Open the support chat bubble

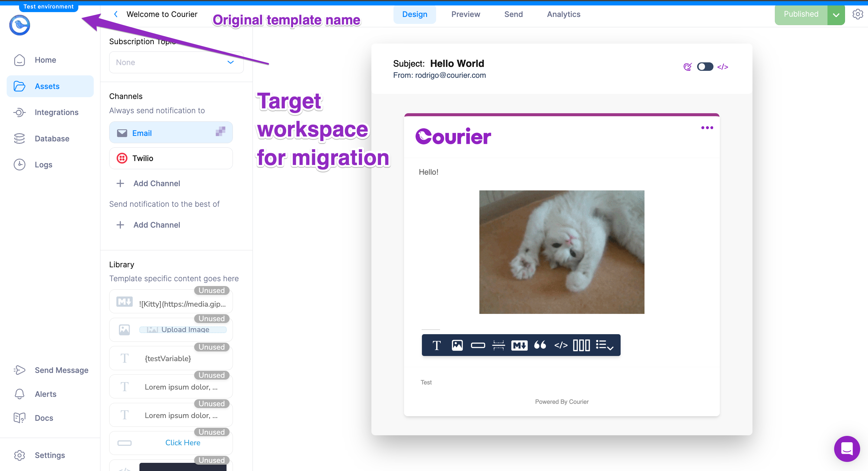point(847,449)
